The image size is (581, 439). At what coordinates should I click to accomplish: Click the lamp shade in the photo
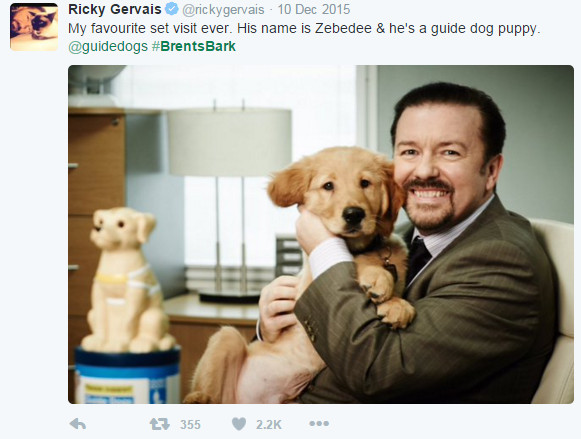pyautogui.click(x=230, y=142)
